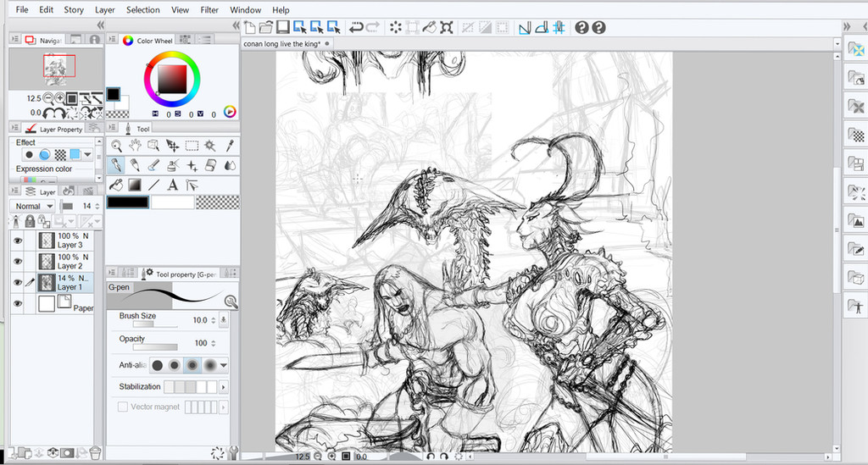
Task: Select the Correct line tool
Action: pyautogui.click(x=192, y=185)
